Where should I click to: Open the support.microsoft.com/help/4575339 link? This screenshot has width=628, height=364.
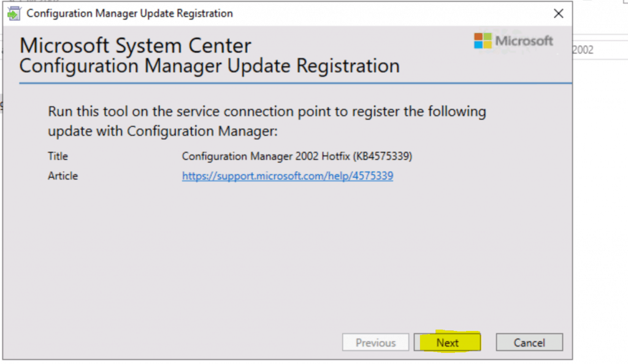pyautogui.click(x=288, y=176)
